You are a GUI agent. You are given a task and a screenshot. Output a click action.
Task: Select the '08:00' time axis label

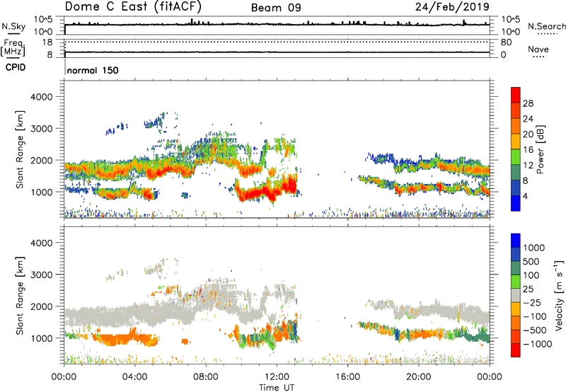[x=206, y=377]
